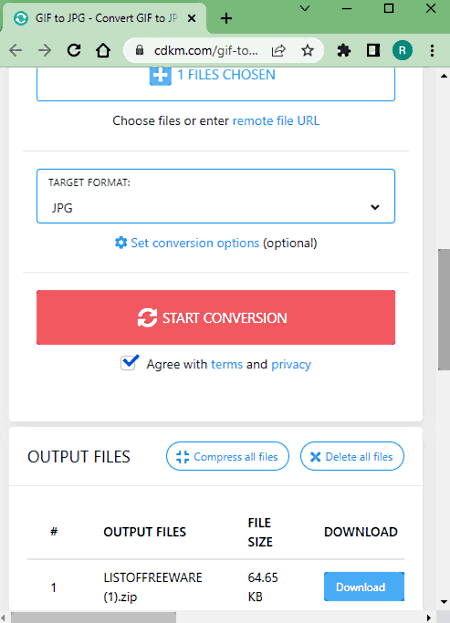Reload the page with the refresh icon

coord(74,50)
